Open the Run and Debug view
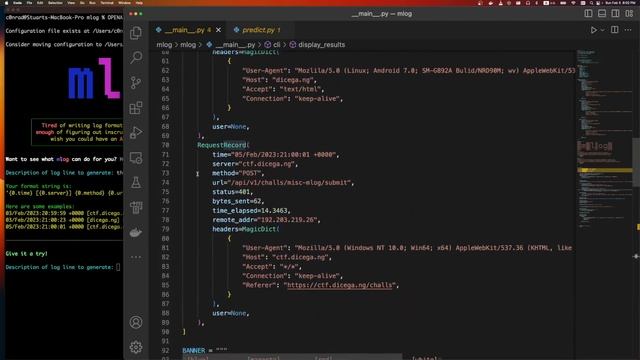Image resolution: width=640 pixels, height=360 pixels. click(x=136, y=133)
